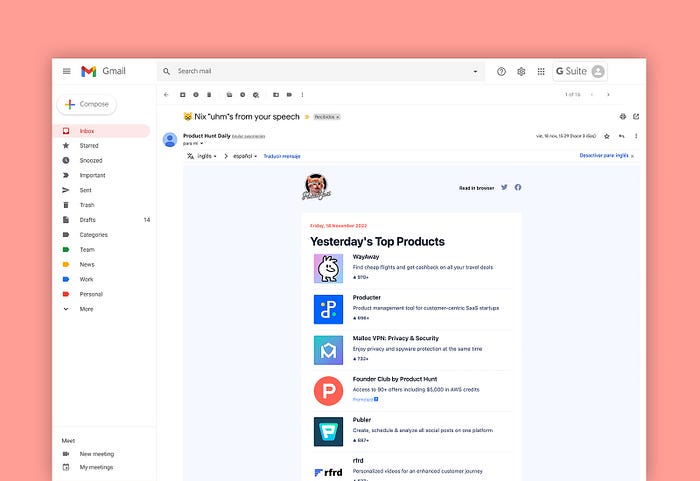Start a New meeting
The image size is (700, 481).
pyautogui.click(x=97, y=454)
